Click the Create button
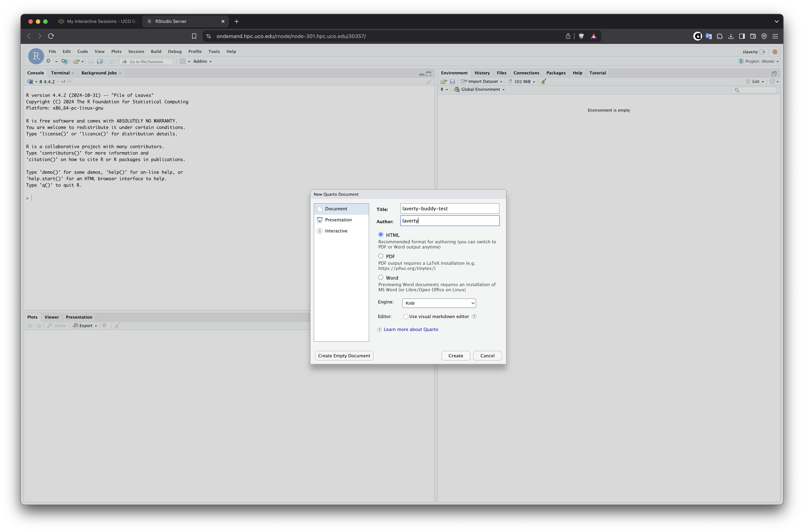This screenshot has width=804, height=532. 456,356
